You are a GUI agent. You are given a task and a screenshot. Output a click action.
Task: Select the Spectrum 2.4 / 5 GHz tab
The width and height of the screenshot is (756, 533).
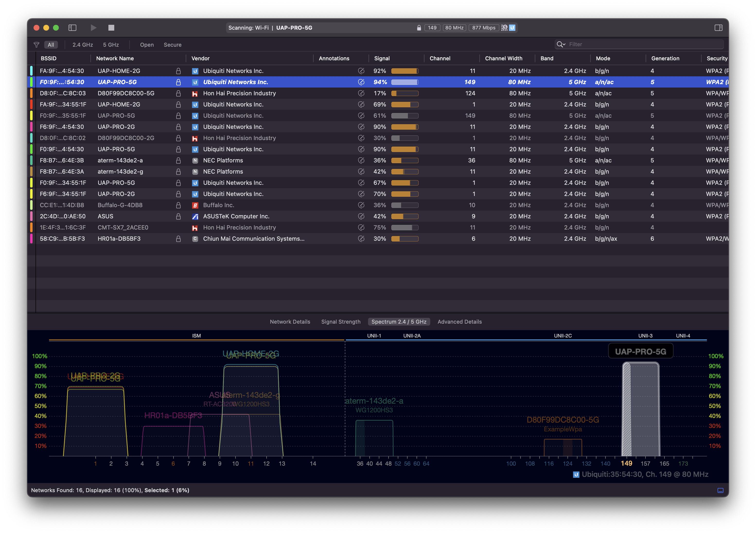399,322
